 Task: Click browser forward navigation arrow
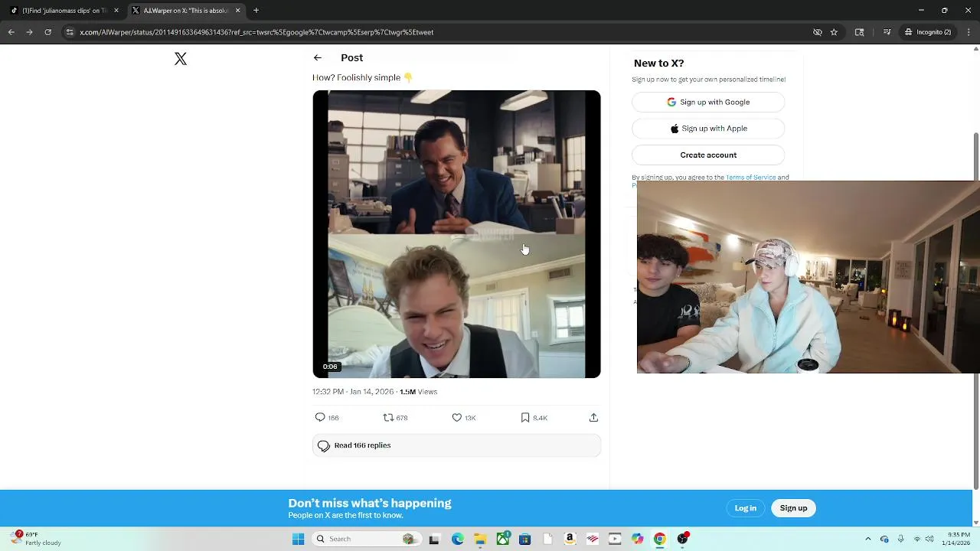point(30,32)
